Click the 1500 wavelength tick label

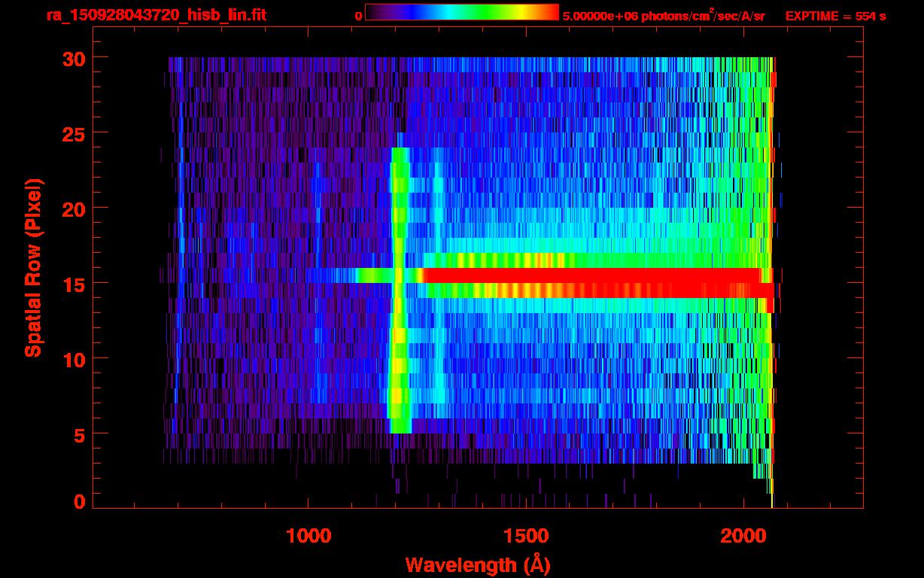point(525,536)
